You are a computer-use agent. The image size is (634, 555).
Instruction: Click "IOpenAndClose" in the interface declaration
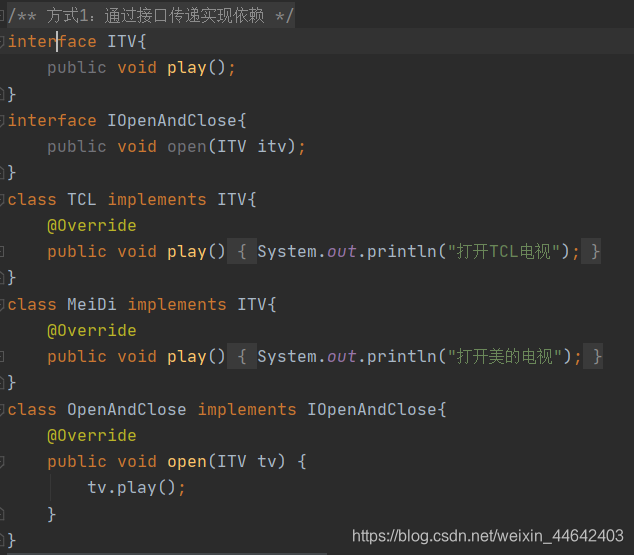(172, 120)
